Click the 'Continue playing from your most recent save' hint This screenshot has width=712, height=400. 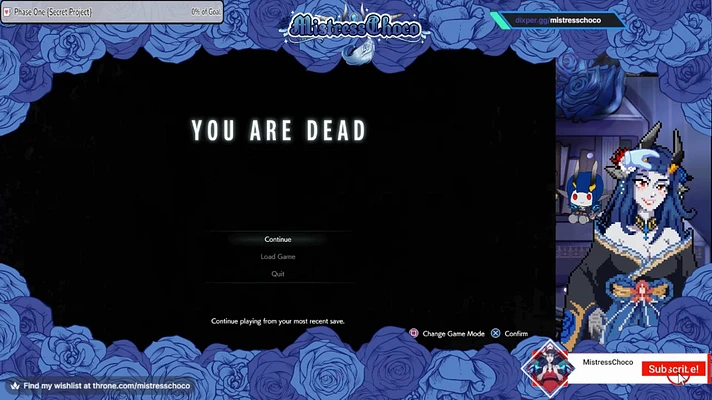[278, 321]
